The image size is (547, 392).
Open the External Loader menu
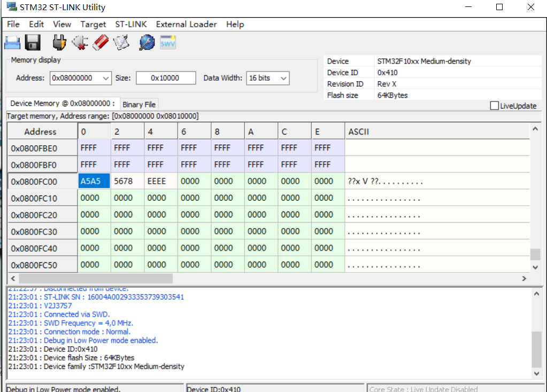point(186,25)
